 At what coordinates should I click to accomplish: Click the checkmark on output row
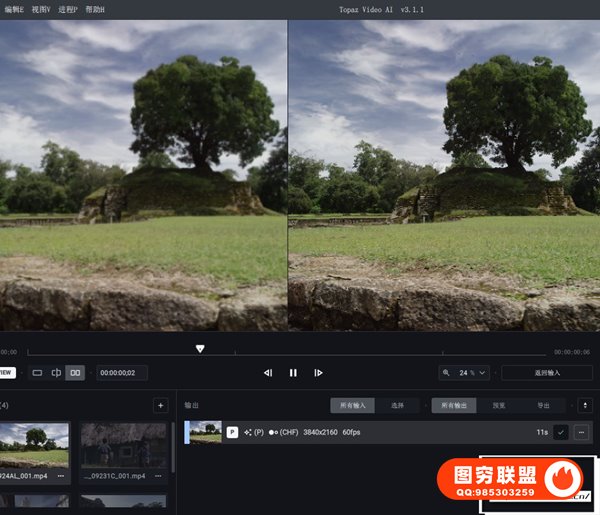pos(560,432)
